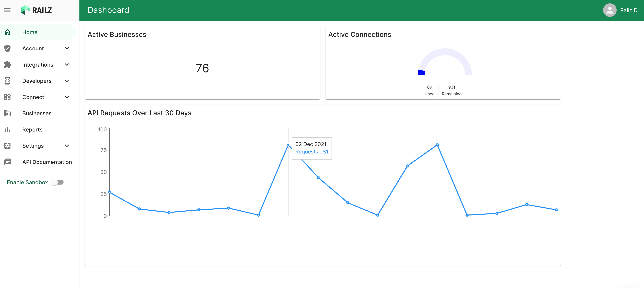
Task: Expand the Settings chevron arrow
Action: click(67, 146)
